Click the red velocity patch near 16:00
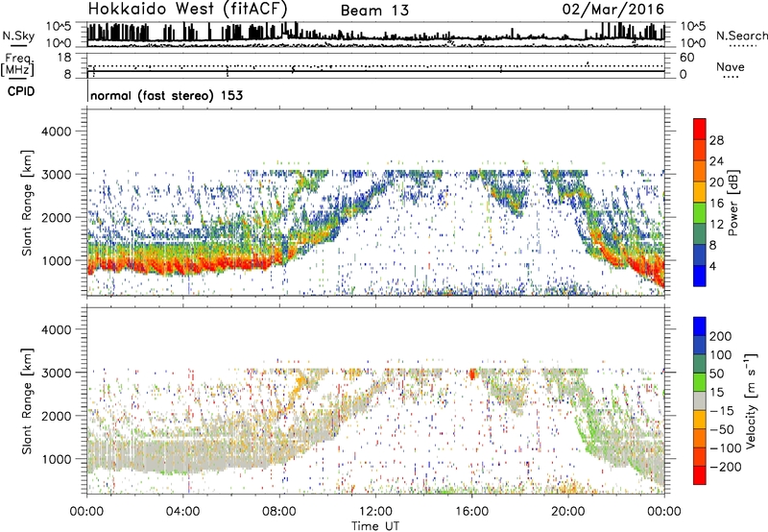Image resolution: width=768 pixels, height=532 pixels. pos(472,375)
